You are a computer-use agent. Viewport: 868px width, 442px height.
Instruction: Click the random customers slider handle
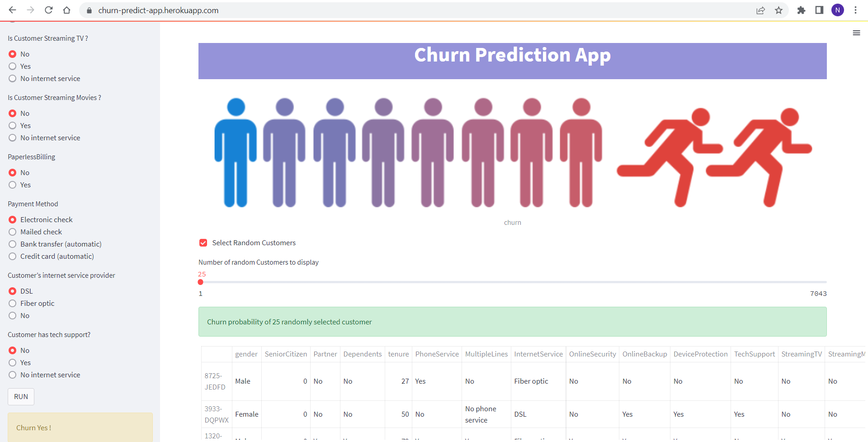point(201,282)
